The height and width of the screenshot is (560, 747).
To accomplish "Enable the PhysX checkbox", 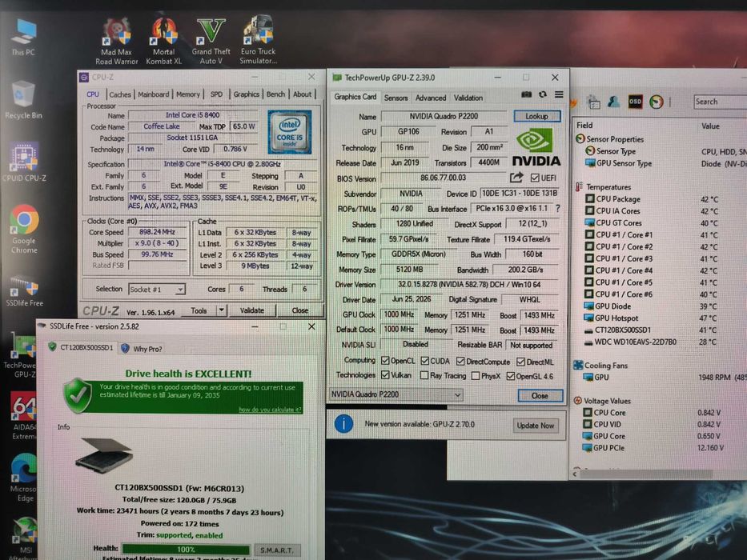I will pos(475,376).
